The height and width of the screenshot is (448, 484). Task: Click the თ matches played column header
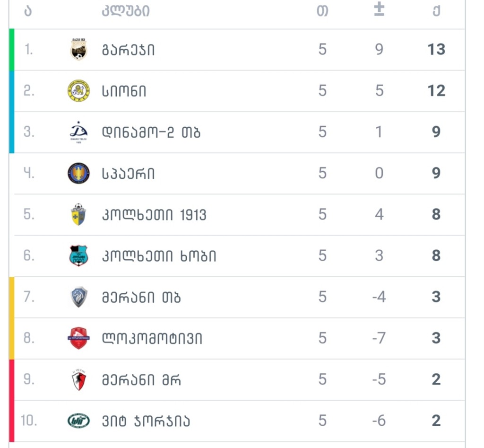(x=322, y=11)
